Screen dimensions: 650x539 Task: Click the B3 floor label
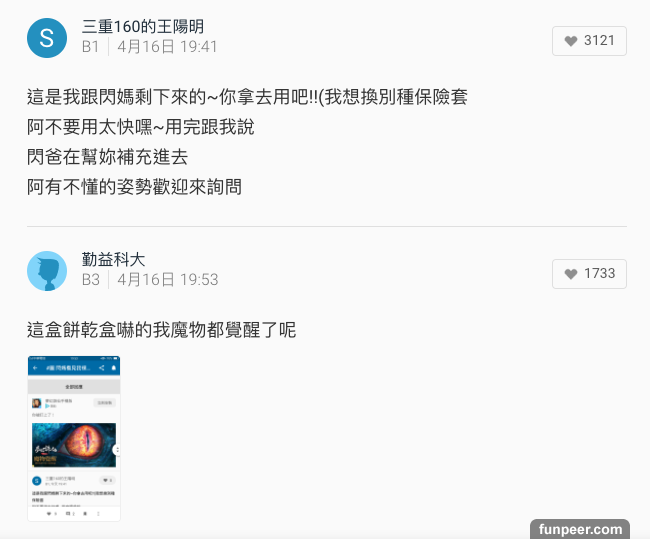tap(91, 279)
